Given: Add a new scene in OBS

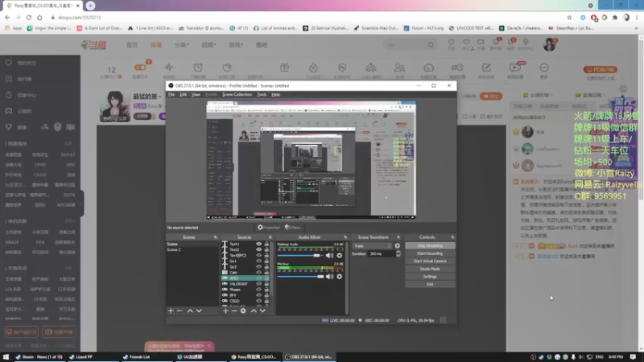Looking at the screenshot, I should point(171,311).
